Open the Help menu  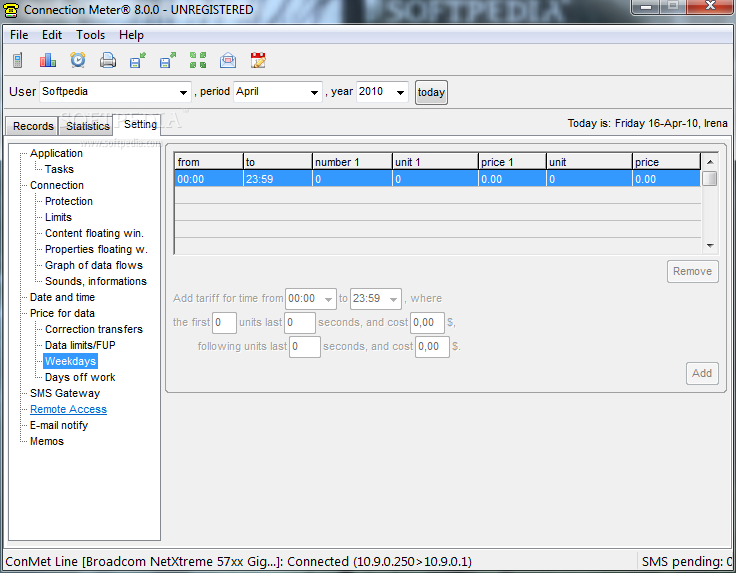point(131,35)
